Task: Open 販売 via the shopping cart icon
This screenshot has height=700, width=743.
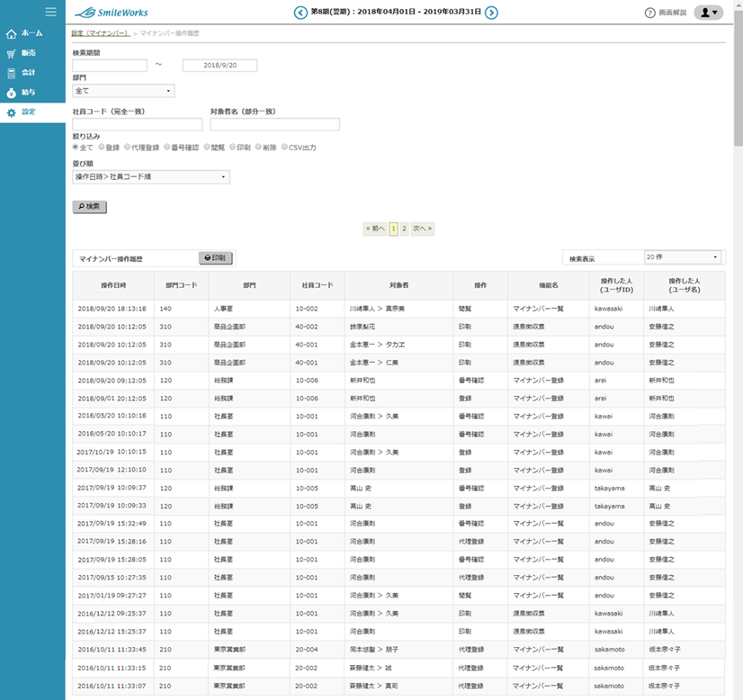Action: click(12, 54)
